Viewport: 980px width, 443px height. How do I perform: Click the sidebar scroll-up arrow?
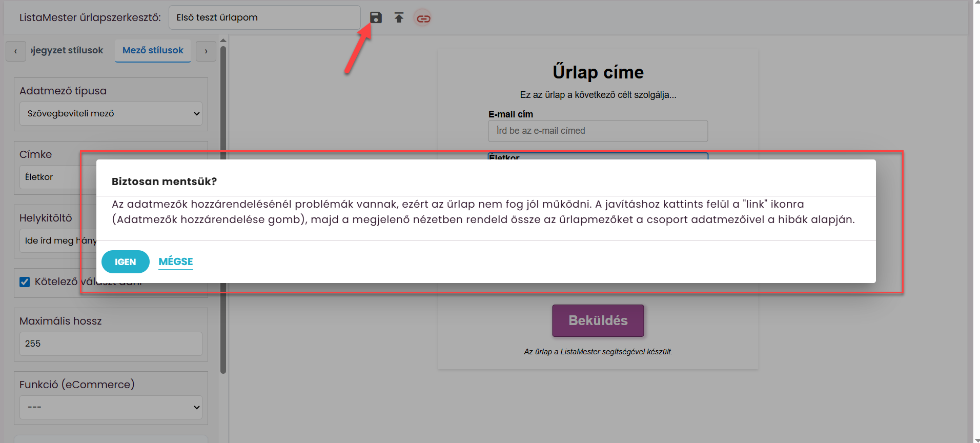pos(223,40)
